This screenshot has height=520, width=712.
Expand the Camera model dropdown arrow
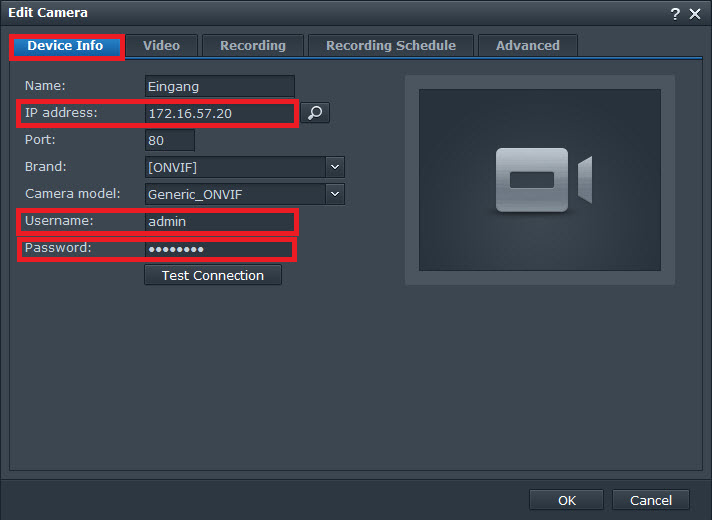(x=335, y=194)
